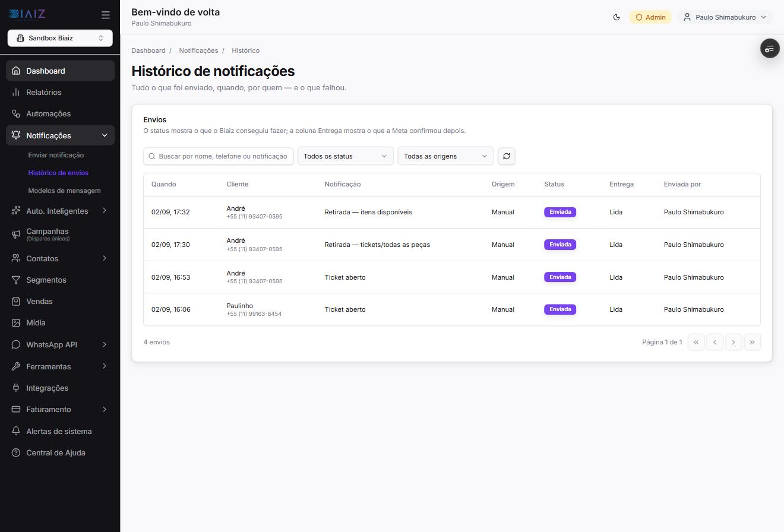Click the Segmentos funnel icon
This screenshot has width=784, height=532.
[16, 280]
